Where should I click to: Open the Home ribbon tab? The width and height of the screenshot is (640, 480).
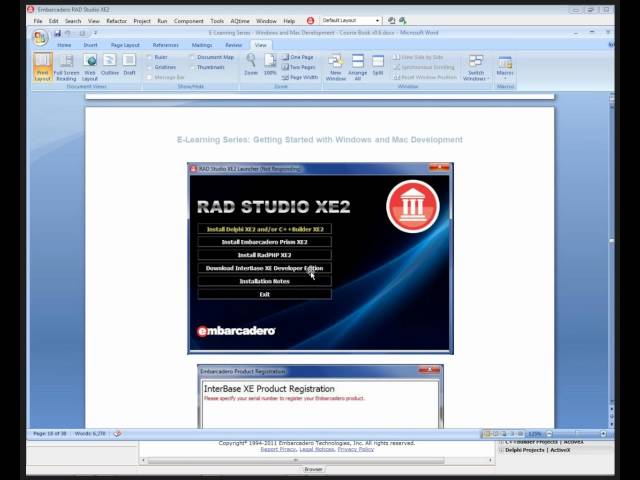click(x=64, y=45)
